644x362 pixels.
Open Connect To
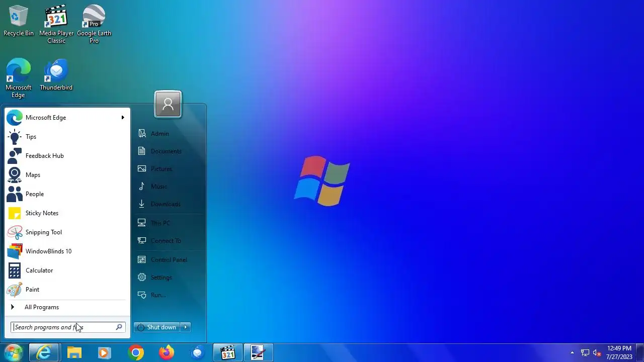(169, 241)
